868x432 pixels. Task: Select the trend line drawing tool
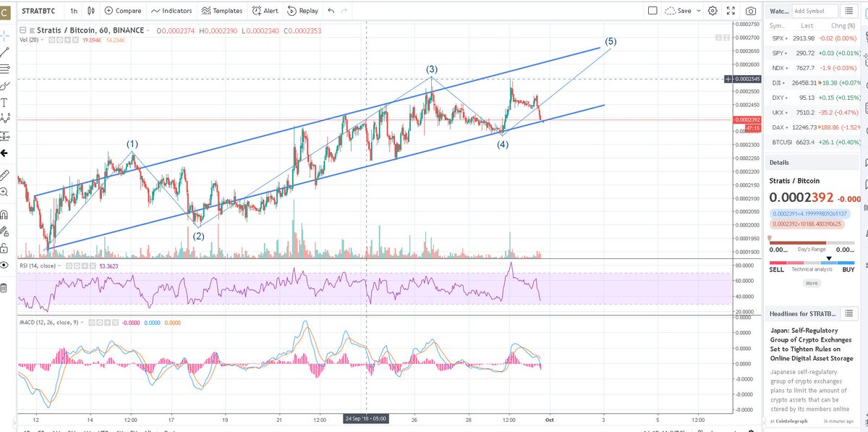click(x=4, y=51)
